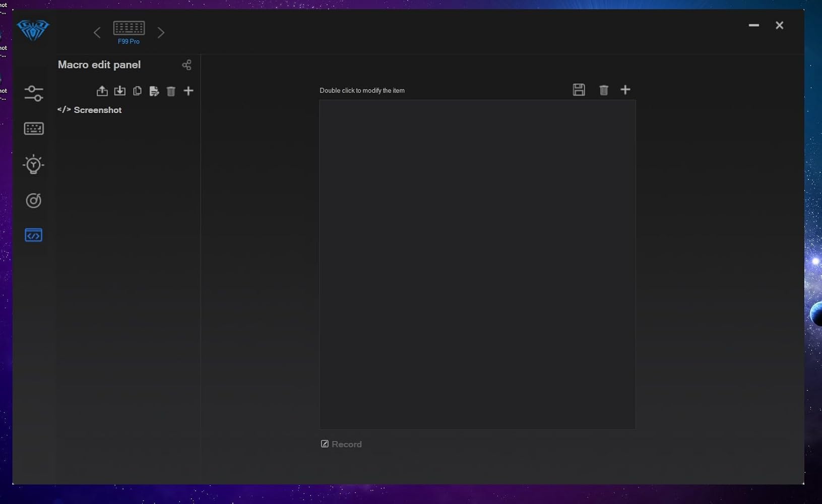The image size is (822, 504).
Task: Select the macro editor sidebar icon
Action: point(34,235)
